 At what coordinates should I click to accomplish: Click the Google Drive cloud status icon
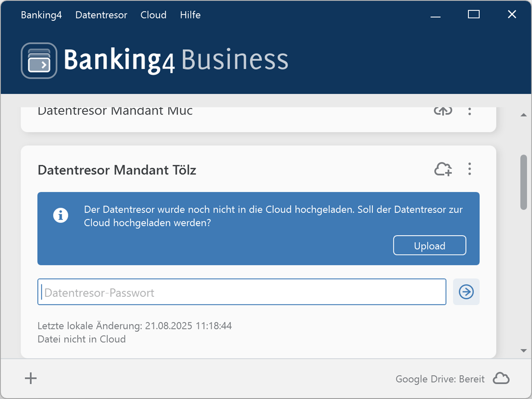click(x=501, y=378)
